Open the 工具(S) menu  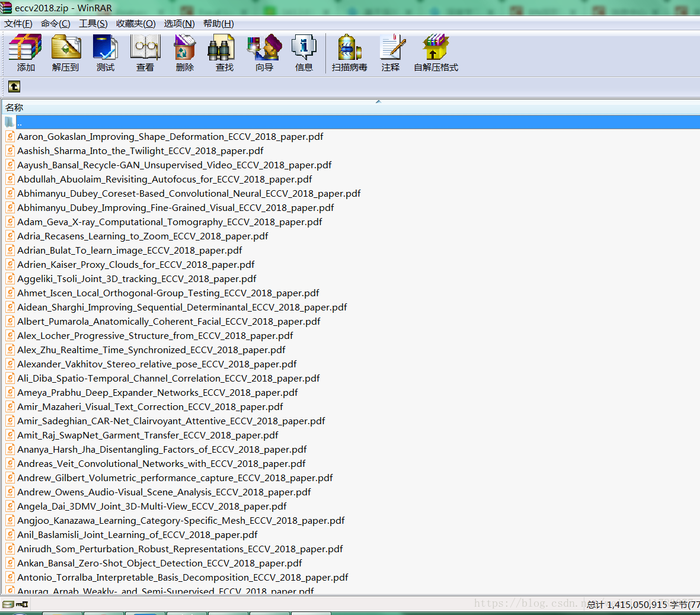click(93, 23)
